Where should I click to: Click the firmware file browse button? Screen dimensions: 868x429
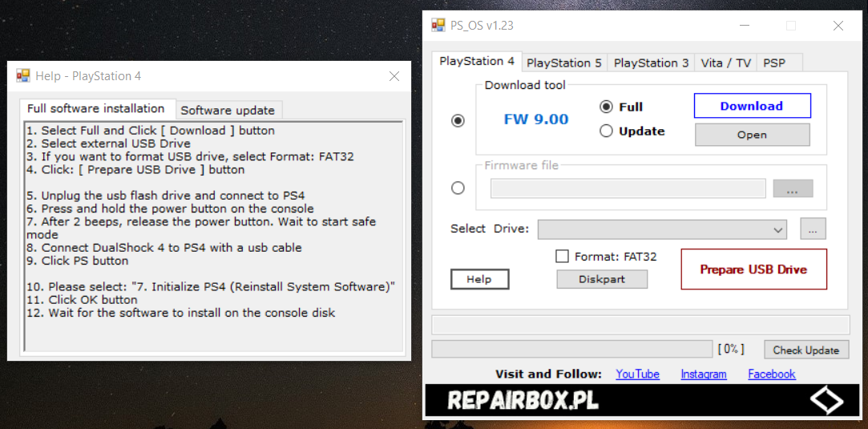793,189
